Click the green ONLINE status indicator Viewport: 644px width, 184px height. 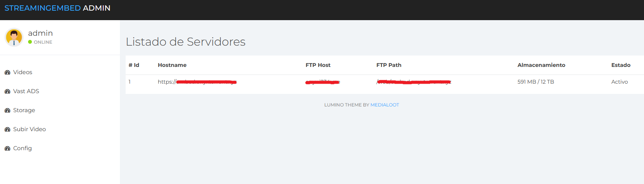pyautogui.click(x=30, y=42)
